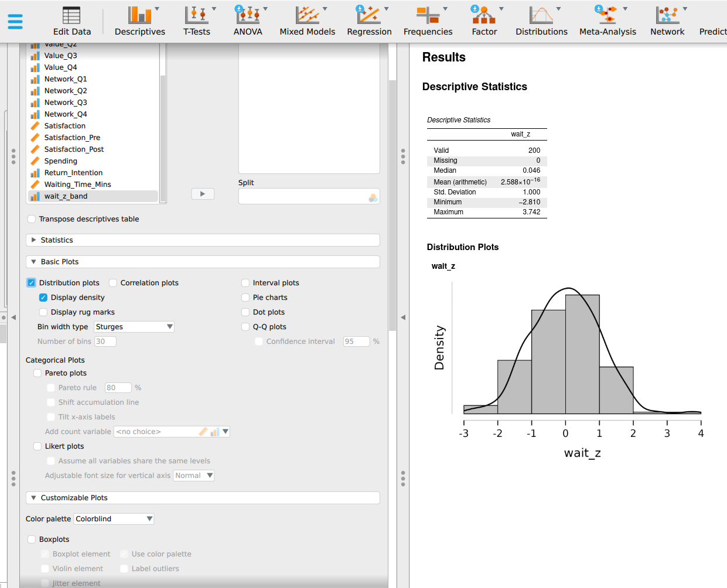Image resolution: width=727 pixels, height=588 pixels.
Task: Open the Factor module menu
Action: coord(484,21)
